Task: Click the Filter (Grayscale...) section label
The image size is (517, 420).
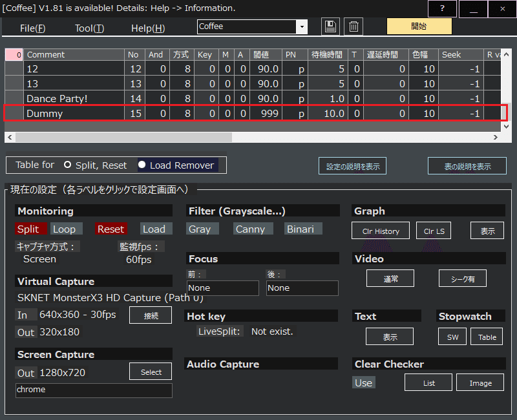Action: coord(263,211)
